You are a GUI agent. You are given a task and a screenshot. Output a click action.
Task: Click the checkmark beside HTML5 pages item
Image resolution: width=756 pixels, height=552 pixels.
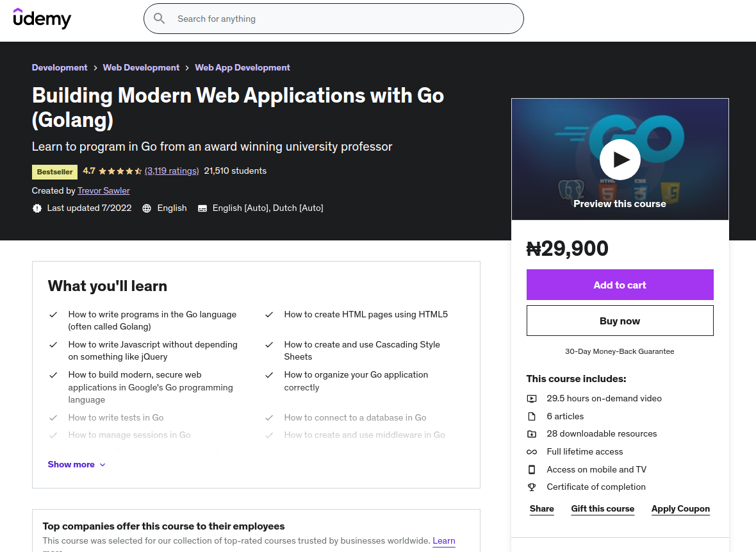point(269,315)
